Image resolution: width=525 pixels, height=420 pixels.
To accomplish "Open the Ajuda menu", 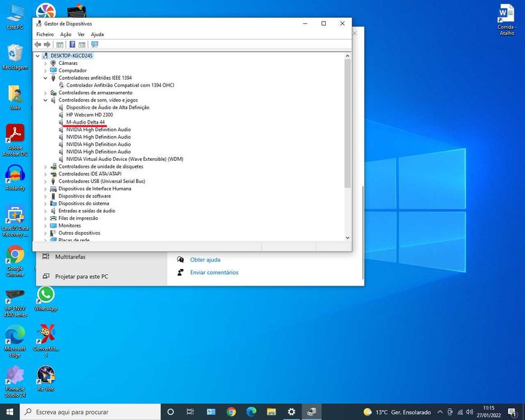I will click(x=97, y=34).
